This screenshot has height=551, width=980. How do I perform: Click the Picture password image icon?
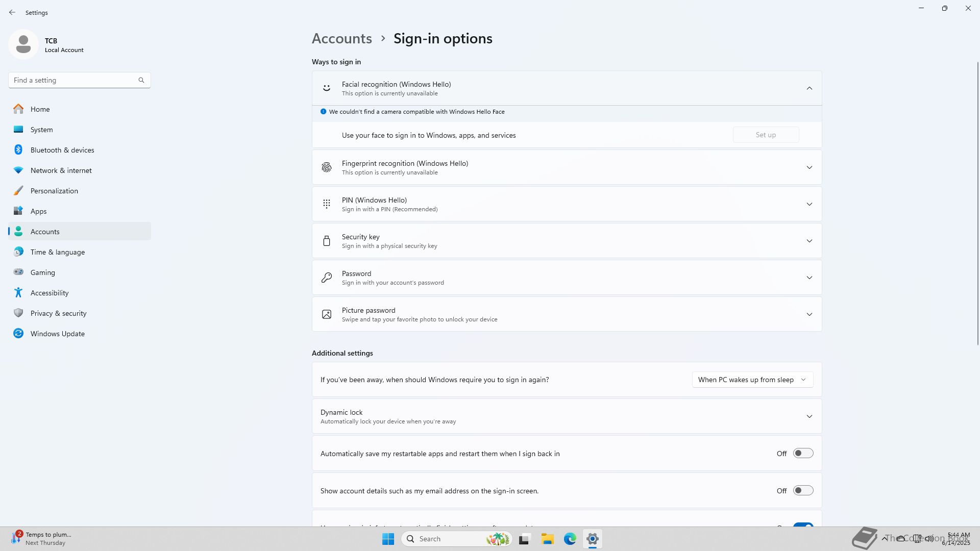(327, 314)
